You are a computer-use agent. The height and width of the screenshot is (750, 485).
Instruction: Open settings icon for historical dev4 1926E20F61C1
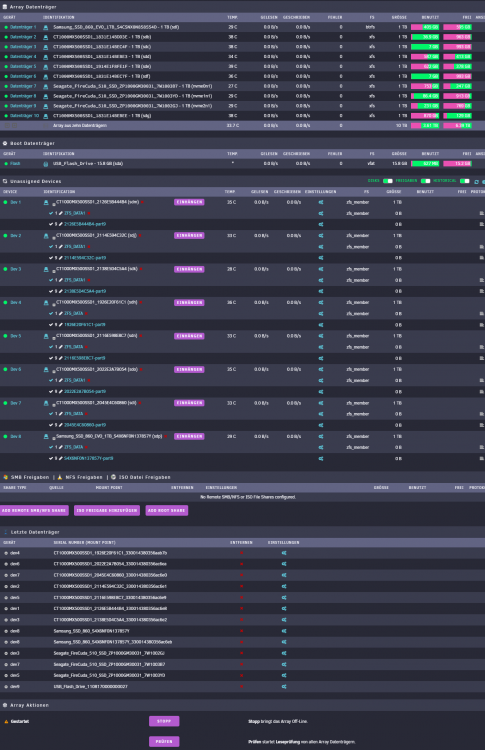coord(284,553)
